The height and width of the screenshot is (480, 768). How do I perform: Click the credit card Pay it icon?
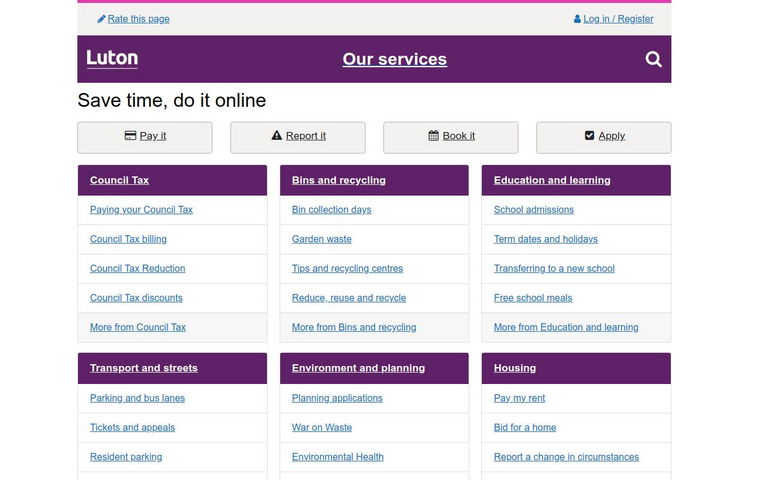click(x=130, y=136)
